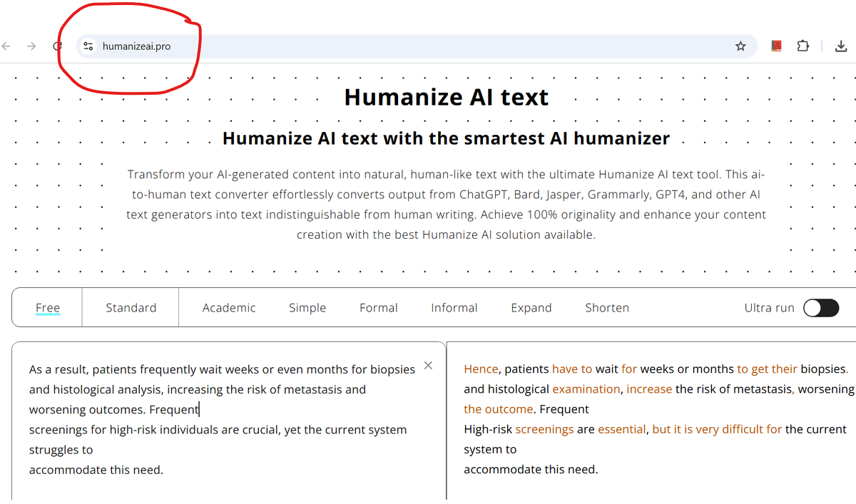Choose the Informal mode tab
Image resolution: width=856 pixels, height=504 pixels.
click(x=454, y=308)
